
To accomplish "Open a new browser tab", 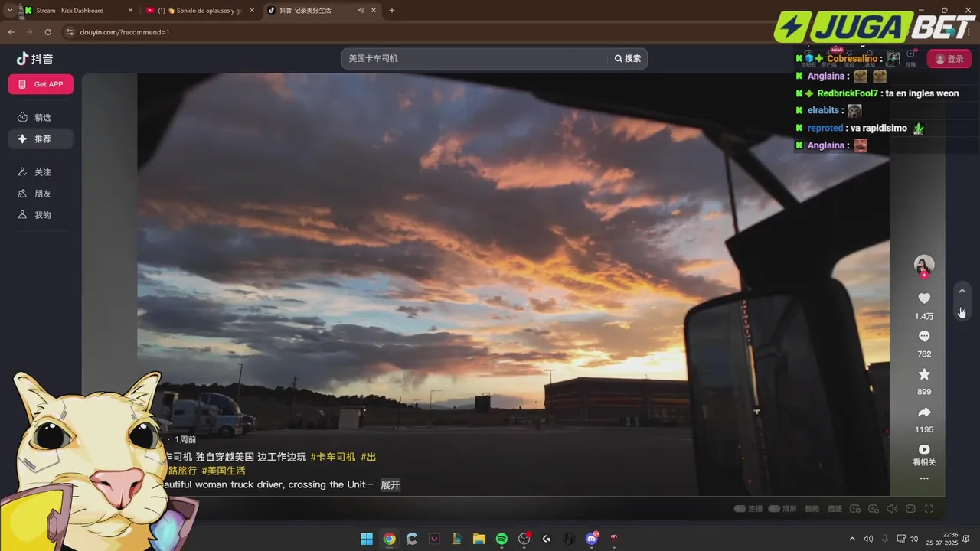I will pos(392,11).
